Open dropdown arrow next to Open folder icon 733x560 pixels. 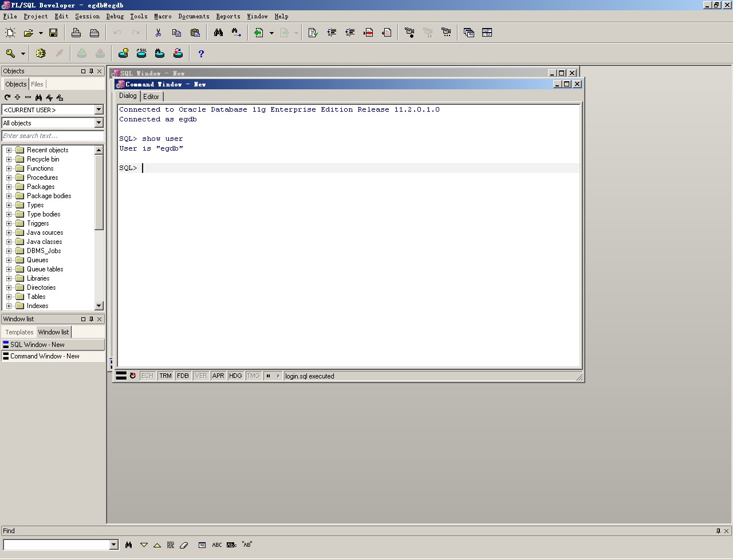click(x=41, y=33)
